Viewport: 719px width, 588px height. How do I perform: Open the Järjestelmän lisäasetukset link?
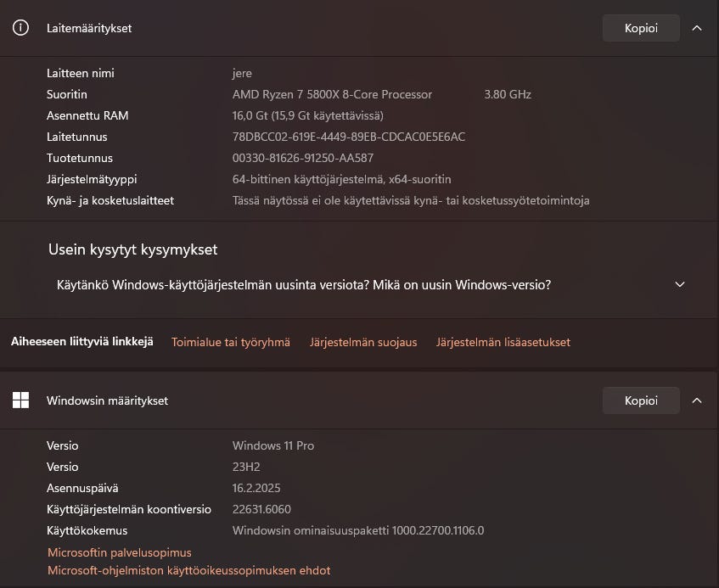(503, 343)
